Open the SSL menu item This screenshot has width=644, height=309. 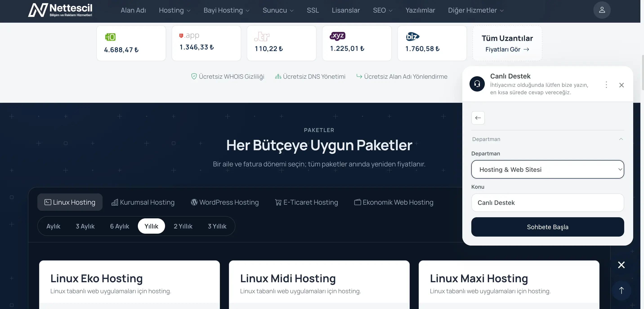[x=313, y=10]
